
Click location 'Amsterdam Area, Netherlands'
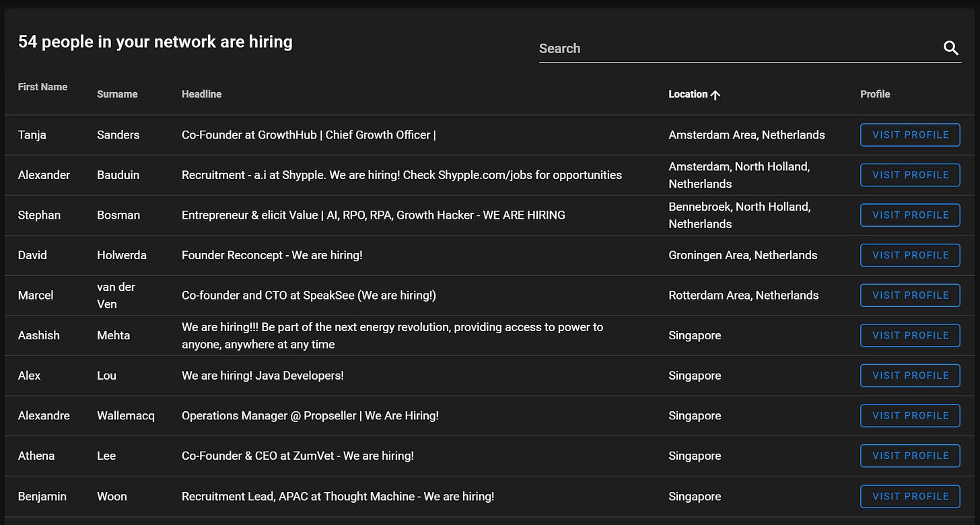tap(746, 135)
